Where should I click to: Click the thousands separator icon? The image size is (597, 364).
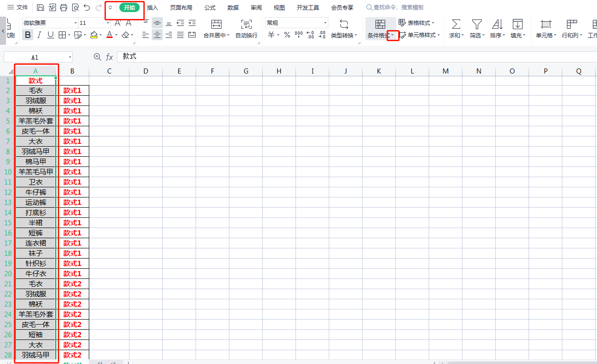tap(299, 35)
